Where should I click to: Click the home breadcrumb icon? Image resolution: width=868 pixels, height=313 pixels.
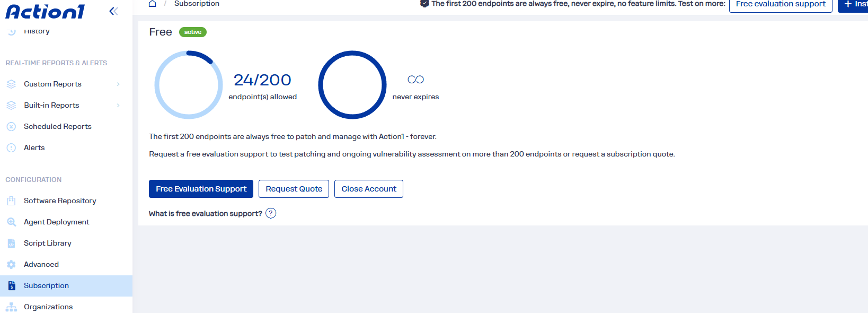click(153, 4)
